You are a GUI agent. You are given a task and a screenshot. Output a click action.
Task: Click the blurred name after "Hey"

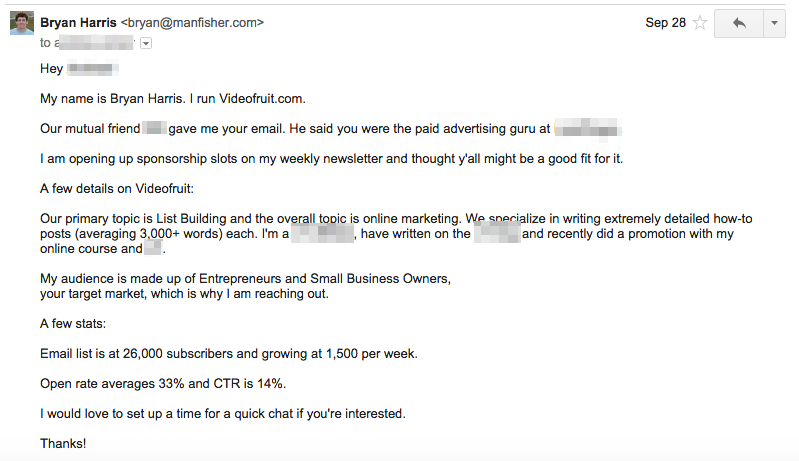point(93,68)
